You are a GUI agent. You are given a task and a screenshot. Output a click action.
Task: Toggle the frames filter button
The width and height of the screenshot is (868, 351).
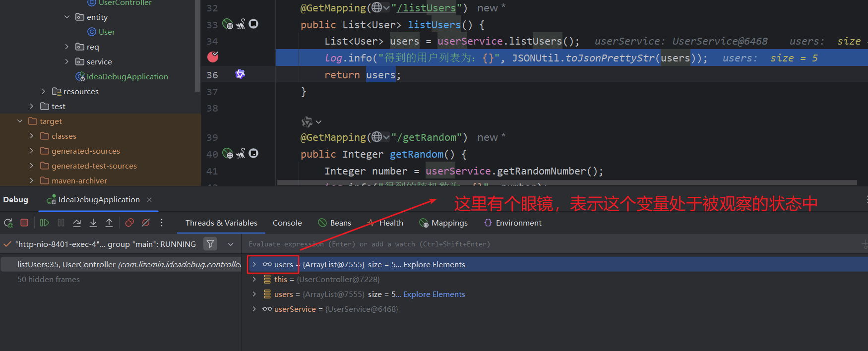click(210, 244)
